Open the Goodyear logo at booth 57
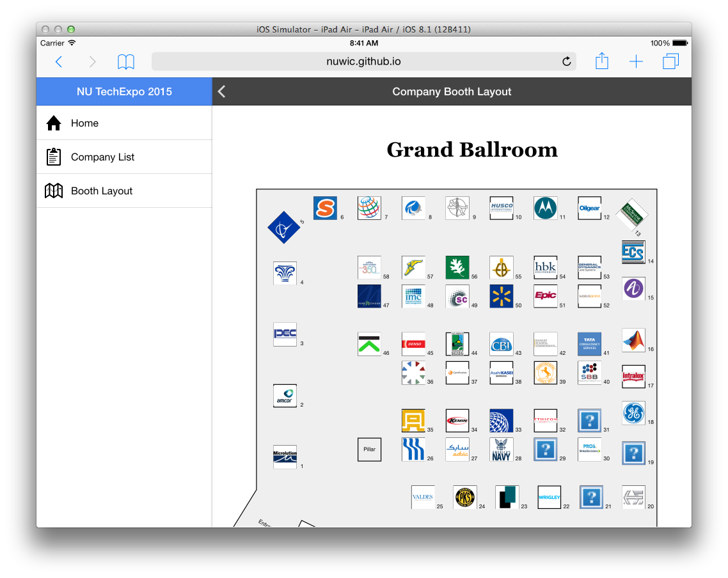 [413, 267]
